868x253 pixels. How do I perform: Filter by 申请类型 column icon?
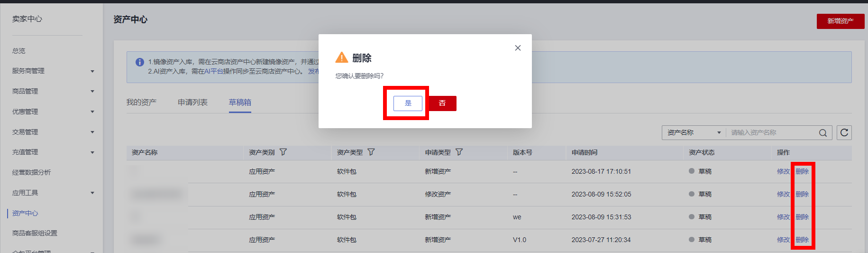[x=459, y=152]
